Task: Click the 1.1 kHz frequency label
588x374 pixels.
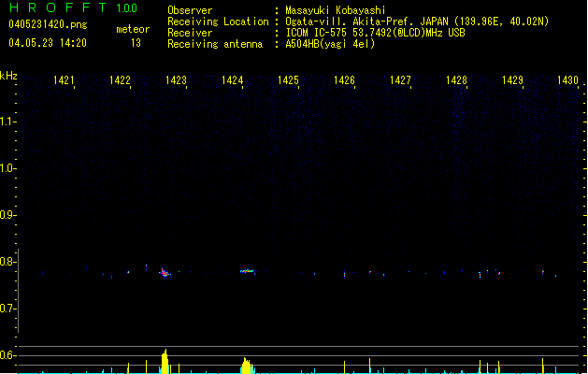Action: point(7,122)
